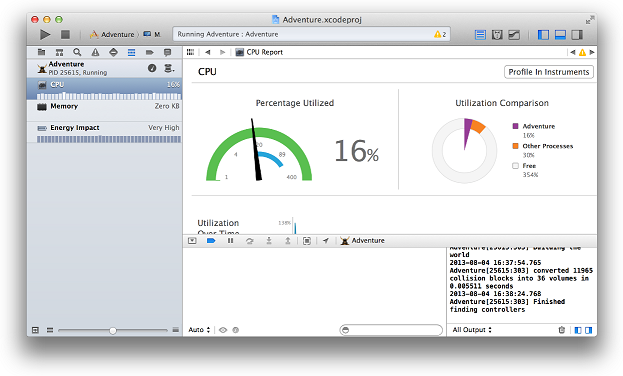The width and height of the screenshot is (623, 376).
Task: Open the Issue navigator tab
Action: pos(95,52)
